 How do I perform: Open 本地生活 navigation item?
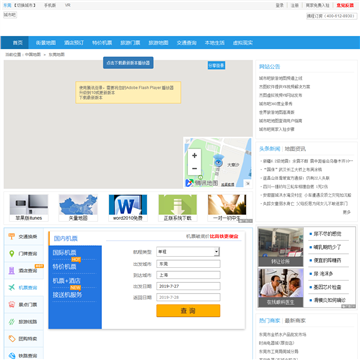click(x=215, y=43)
